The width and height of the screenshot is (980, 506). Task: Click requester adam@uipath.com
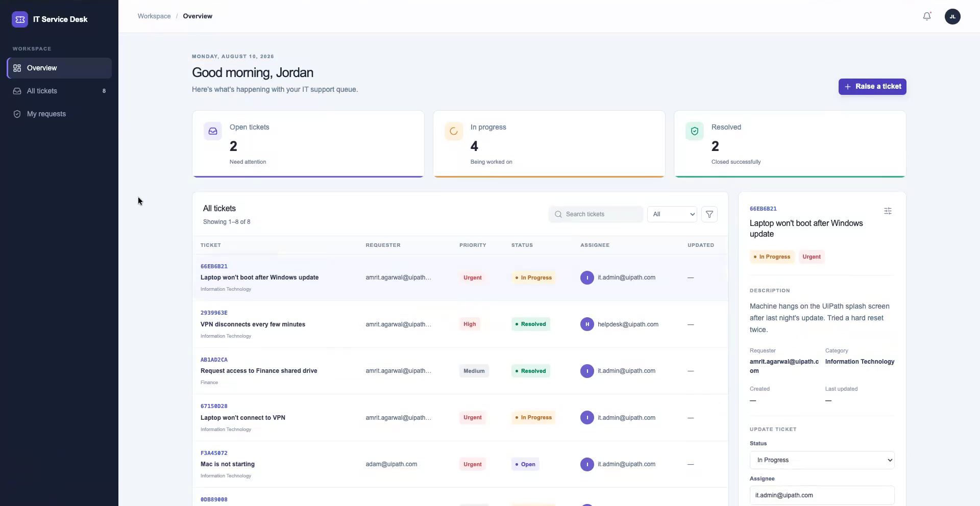pos(391,464)
